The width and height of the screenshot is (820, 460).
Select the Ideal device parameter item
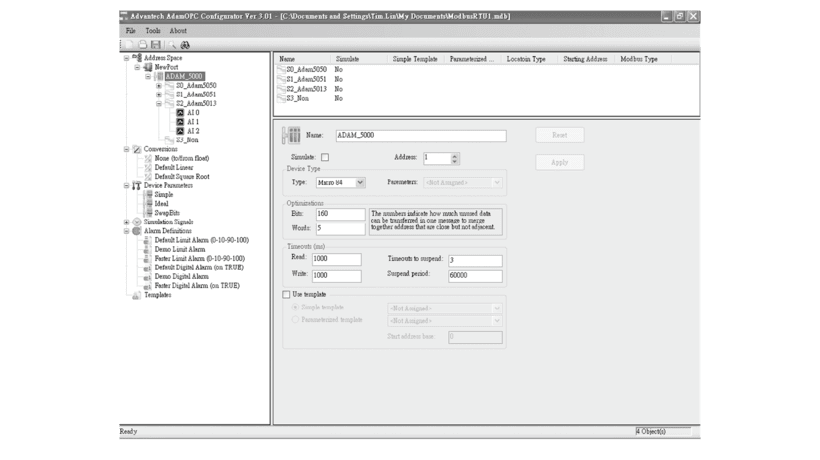162,204
